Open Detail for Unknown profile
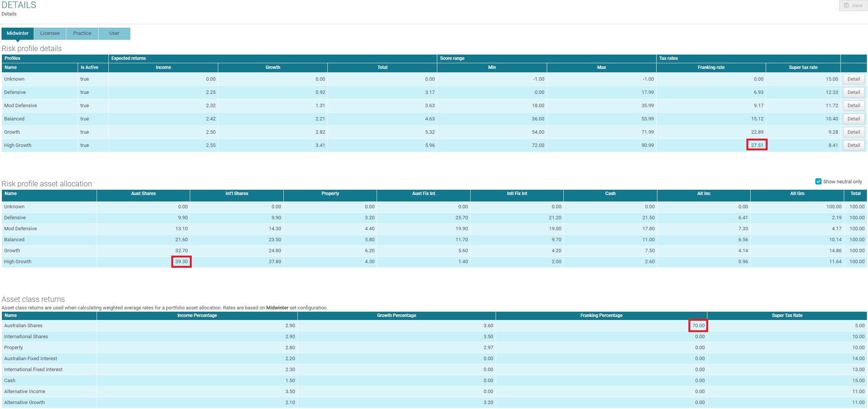The width and height of the screenshot is (868, 409). point(854,79)
